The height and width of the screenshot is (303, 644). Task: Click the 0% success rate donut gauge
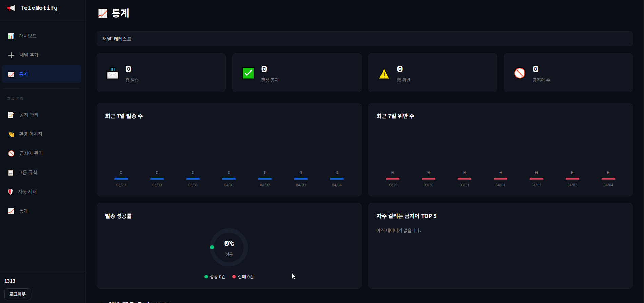point(229,247)
